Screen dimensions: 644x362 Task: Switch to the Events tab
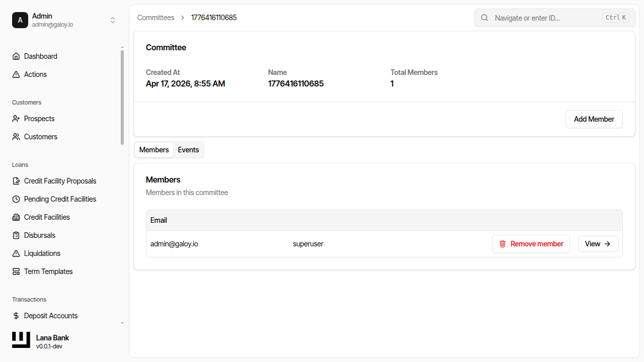click(x=188, y=149)
